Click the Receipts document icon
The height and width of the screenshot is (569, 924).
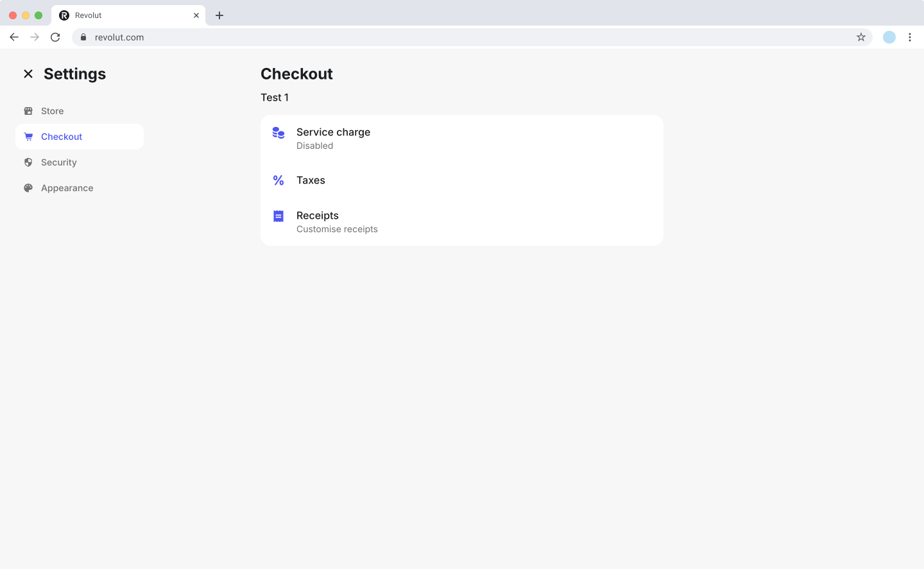(x=278, y=216)
